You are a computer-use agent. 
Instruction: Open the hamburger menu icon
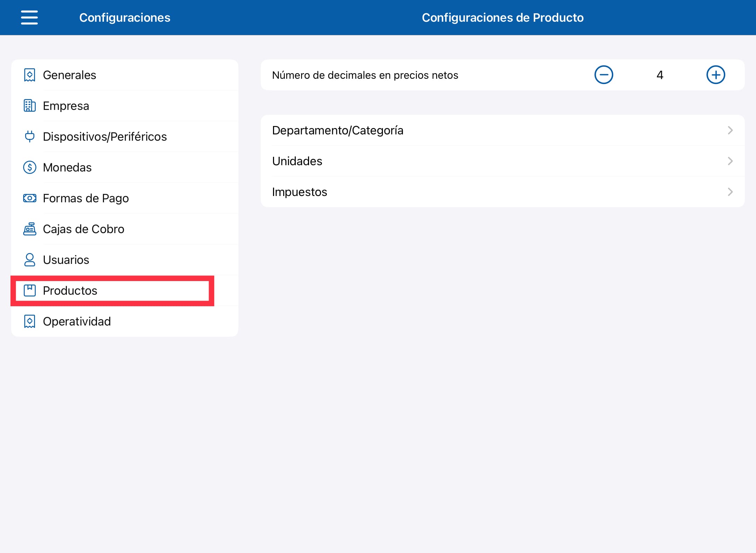point(29,17)
